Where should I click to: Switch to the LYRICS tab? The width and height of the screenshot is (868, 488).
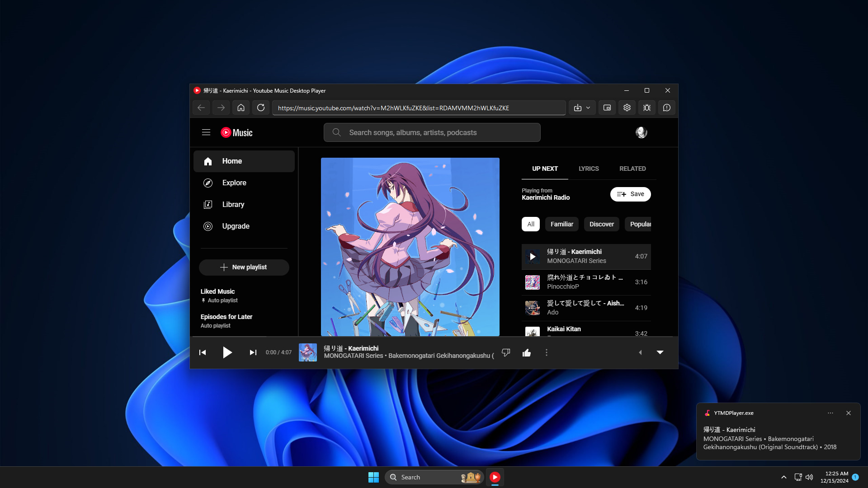point(589,169)
